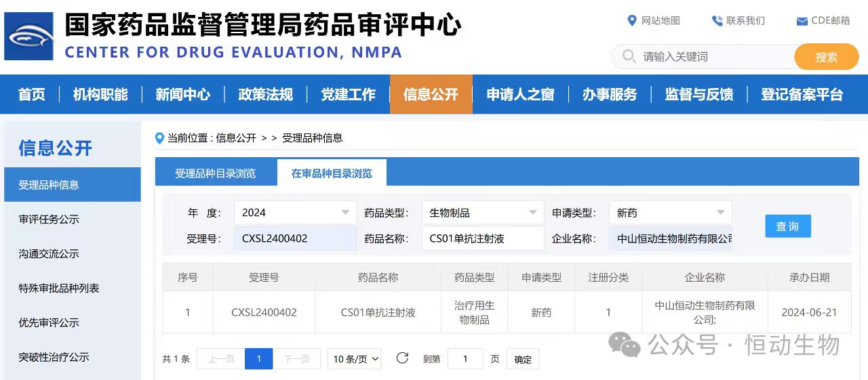The height and width of the screenshot is (380, 868).
Task: Click the magnifier icon in search box
Action: (x=629, y=56)
